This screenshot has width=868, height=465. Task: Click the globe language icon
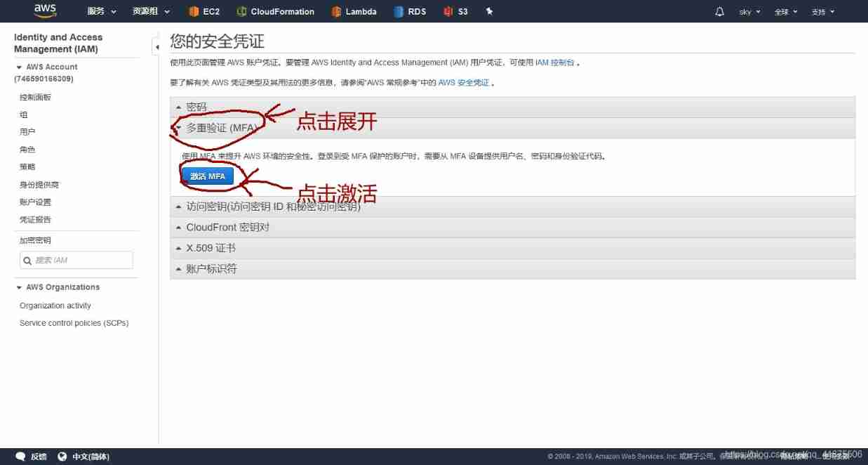pyautogui.click(x=62, y=457)
